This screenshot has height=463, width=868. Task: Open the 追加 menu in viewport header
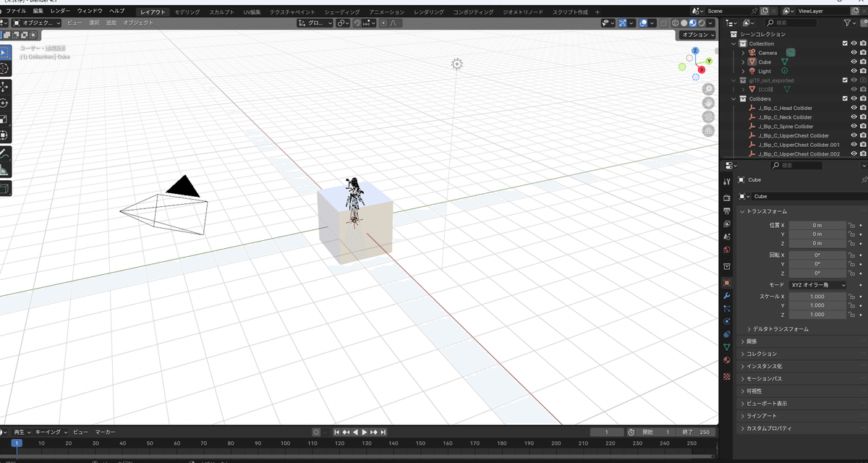111,23
